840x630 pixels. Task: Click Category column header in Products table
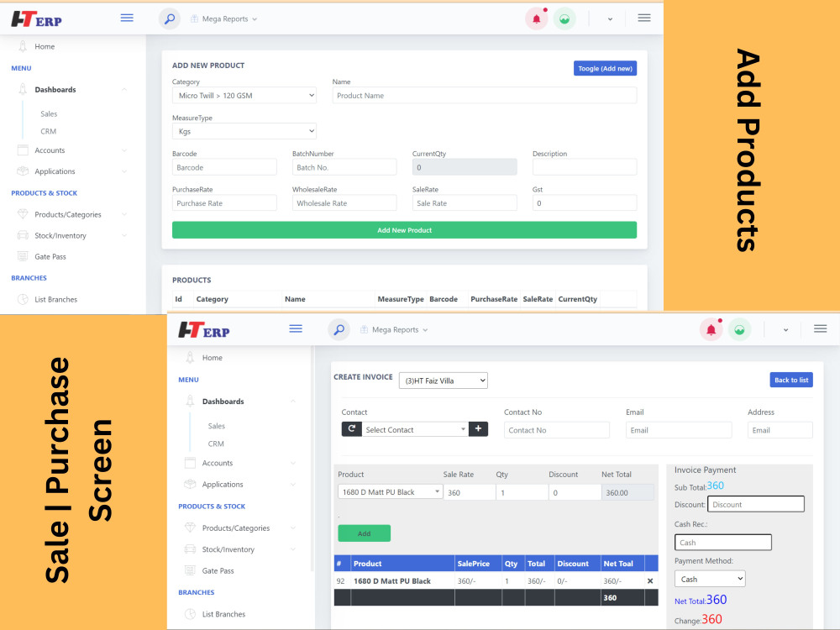[x=213, y=299]
